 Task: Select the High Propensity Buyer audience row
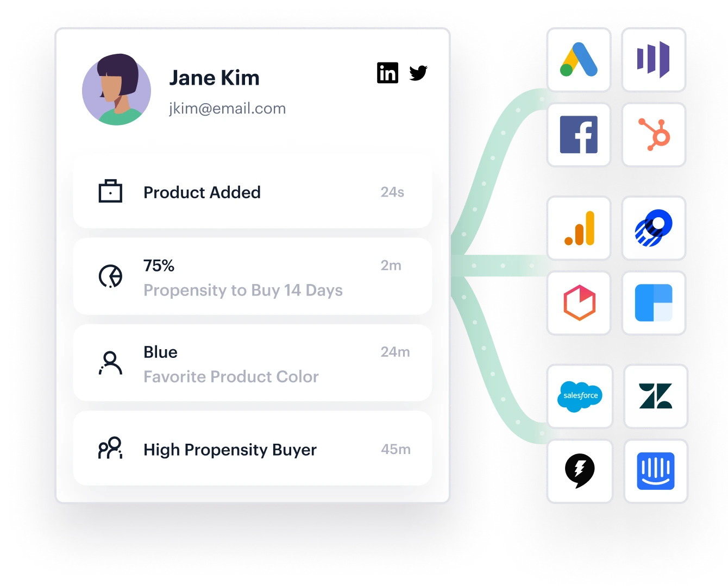click(253, 449)
